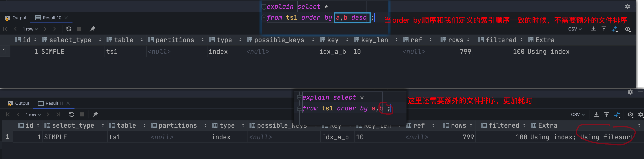Export Result 10 data using the download icon

tap(593, 29)
